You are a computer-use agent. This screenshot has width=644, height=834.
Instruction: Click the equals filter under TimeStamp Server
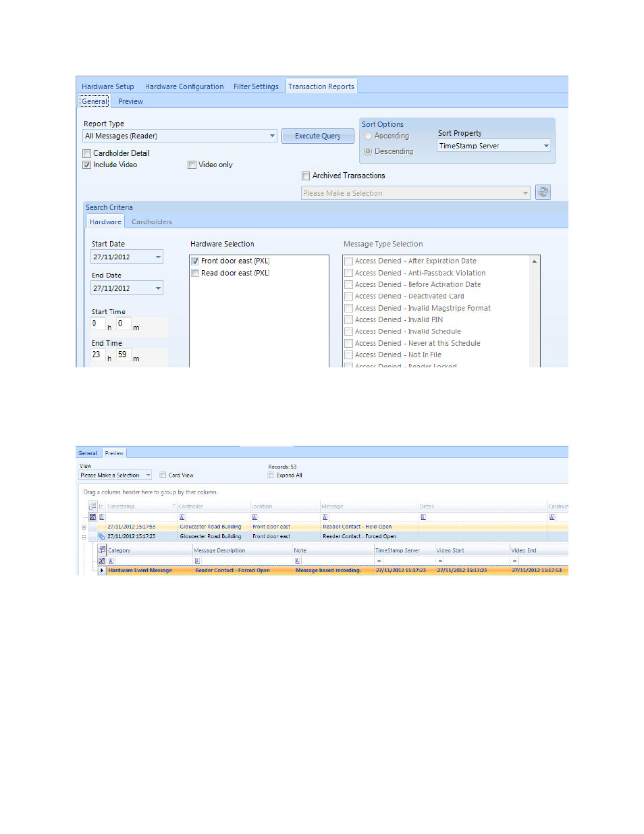[379, 561]
